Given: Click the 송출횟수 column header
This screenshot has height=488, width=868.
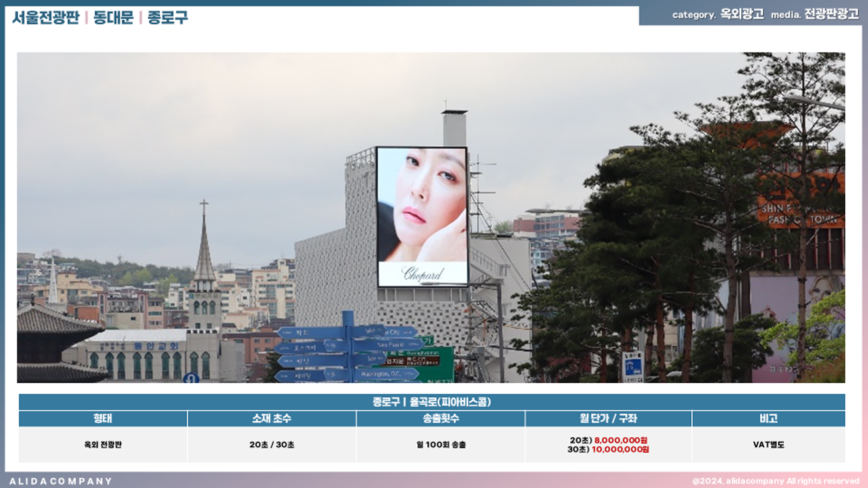Looking at the screenshot, I should (x=440, y=419).
